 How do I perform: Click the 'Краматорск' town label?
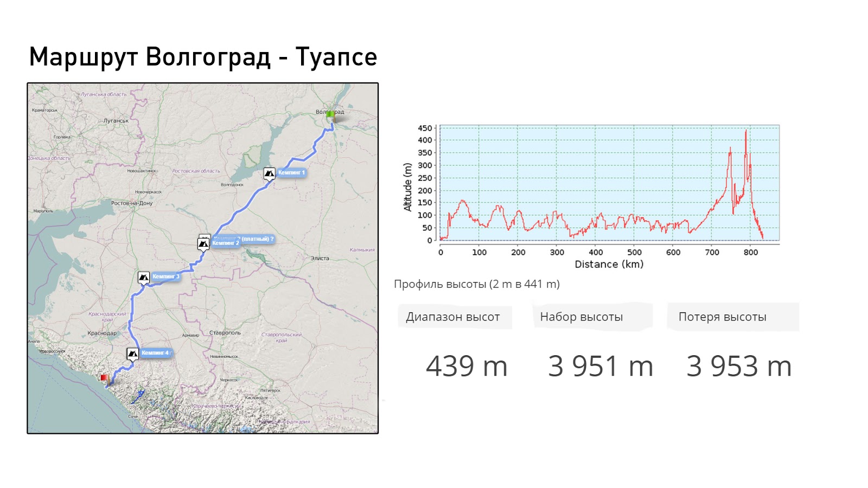click(x=44, y=110)
